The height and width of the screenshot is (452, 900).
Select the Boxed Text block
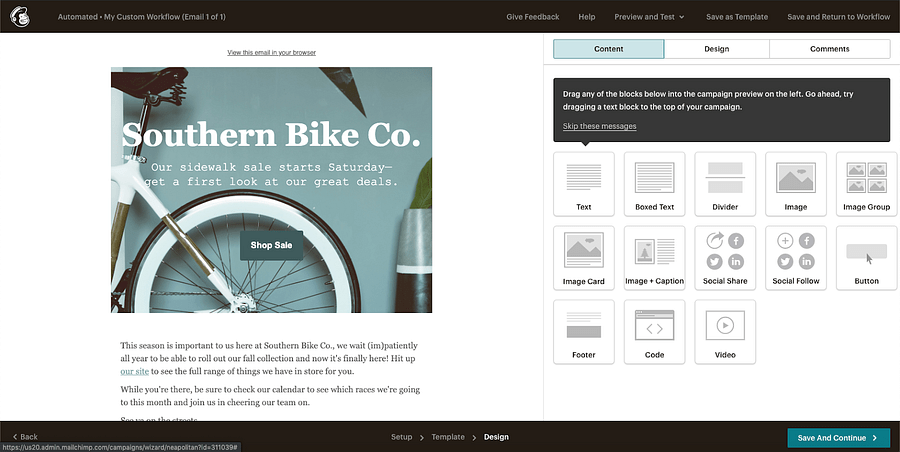point(654,184)
